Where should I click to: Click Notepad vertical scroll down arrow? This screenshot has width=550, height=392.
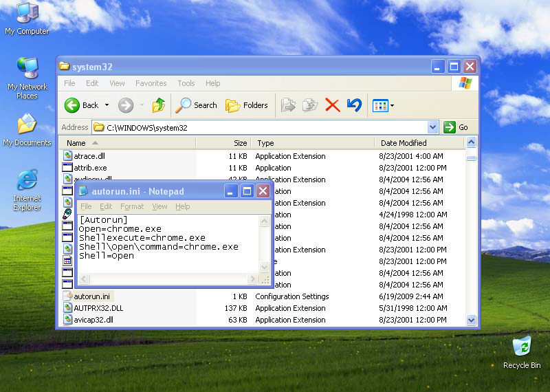(x=264, y=267)
